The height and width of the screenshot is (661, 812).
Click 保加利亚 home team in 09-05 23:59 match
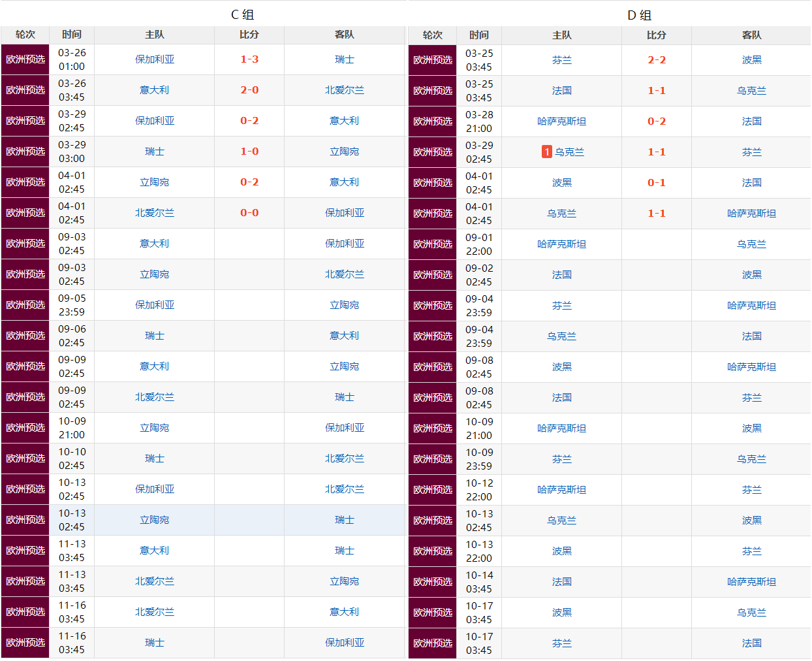coord(155,305)
